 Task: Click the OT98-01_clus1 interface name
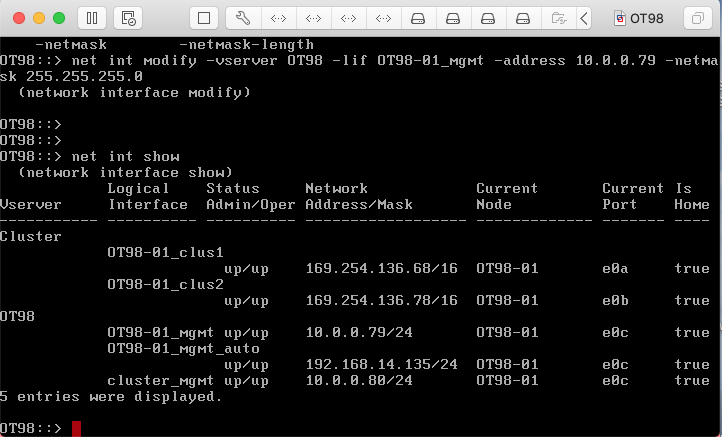[x=165, y=252]
